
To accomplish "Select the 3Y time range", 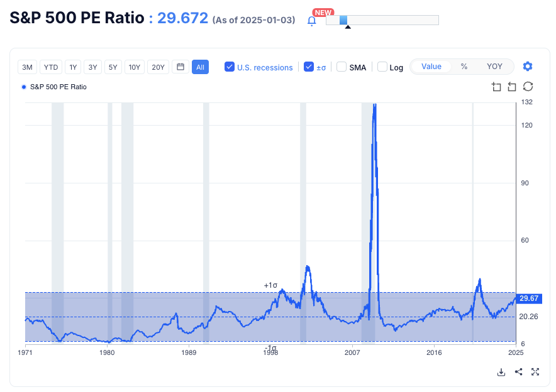I will tap(93, 67).
